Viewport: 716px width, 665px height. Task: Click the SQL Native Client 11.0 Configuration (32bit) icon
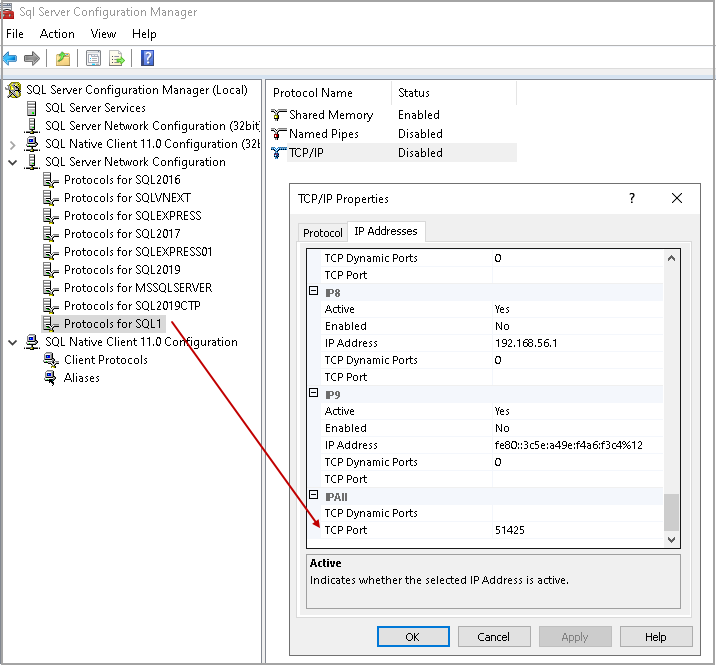click(x=32, y=144)
